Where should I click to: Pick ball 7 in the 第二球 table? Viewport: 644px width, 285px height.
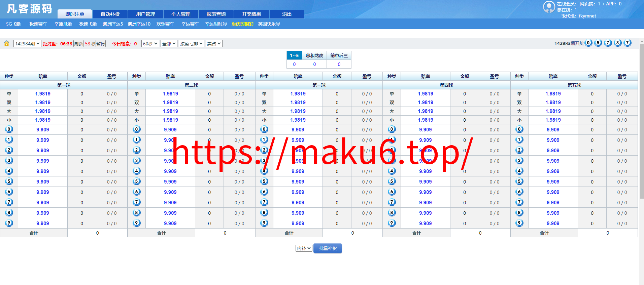click(x=137, y=202)
